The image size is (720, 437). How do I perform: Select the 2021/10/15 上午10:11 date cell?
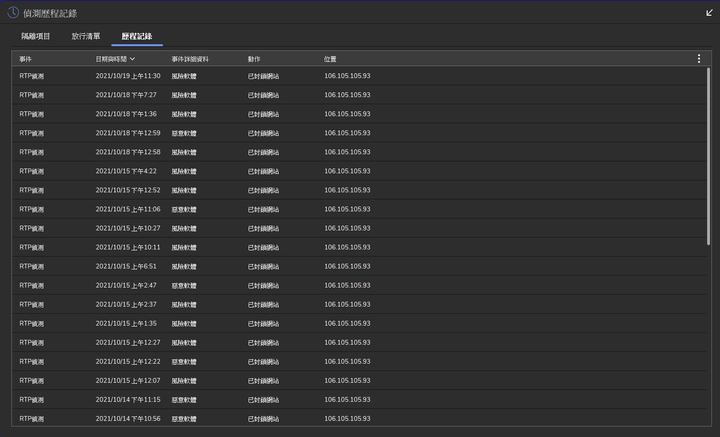coord(128,247)
